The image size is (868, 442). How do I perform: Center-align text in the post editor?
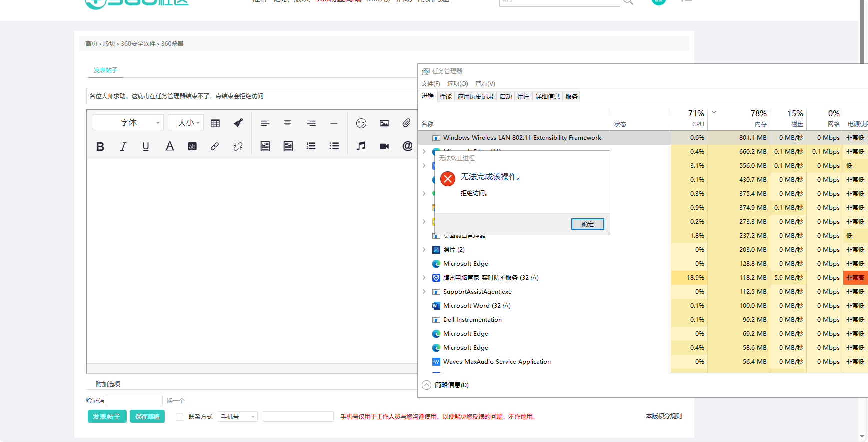287,123
